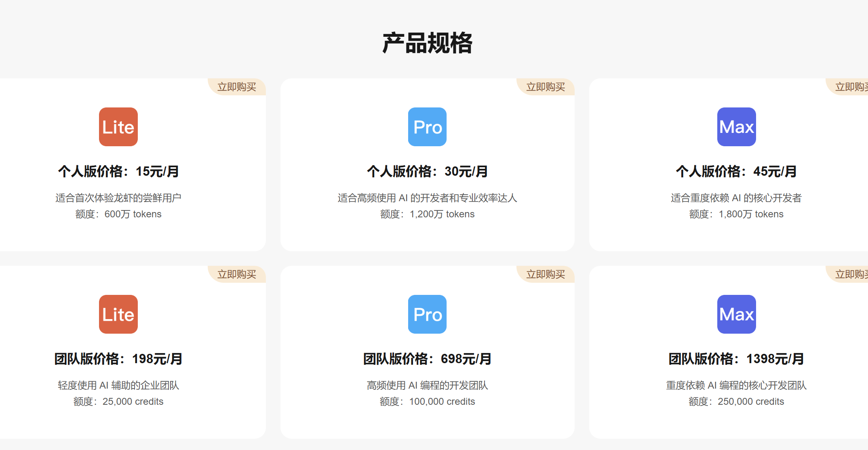Buy the 198元/月 team Lite plan
Viewport: 868px width, 450px height.
tap(237, 274)
